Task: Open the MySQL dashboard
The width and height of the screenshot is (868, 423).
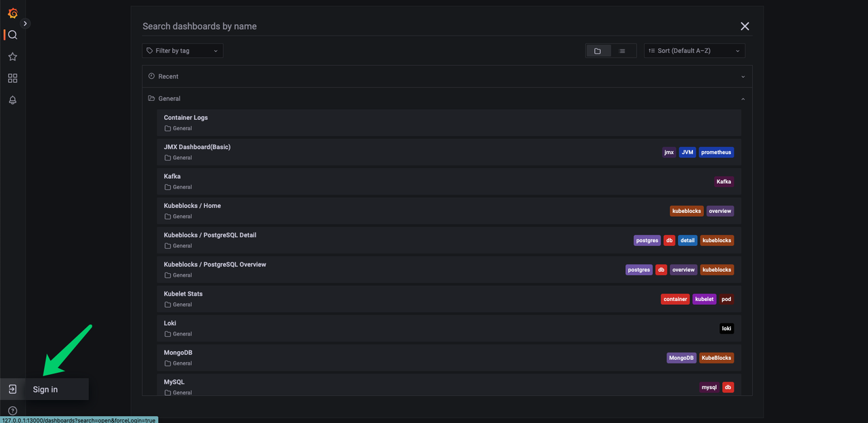Action: [449, 386]
